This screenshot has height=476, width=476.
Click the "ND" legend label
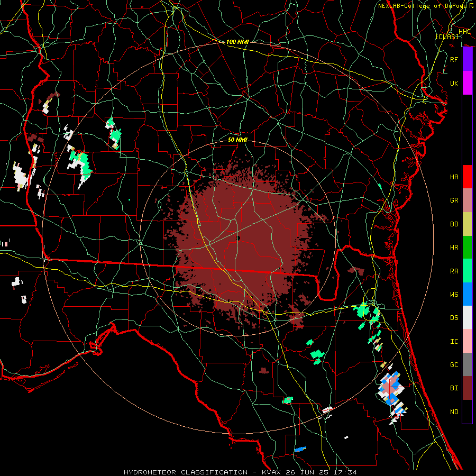click(x=454, y=411)
